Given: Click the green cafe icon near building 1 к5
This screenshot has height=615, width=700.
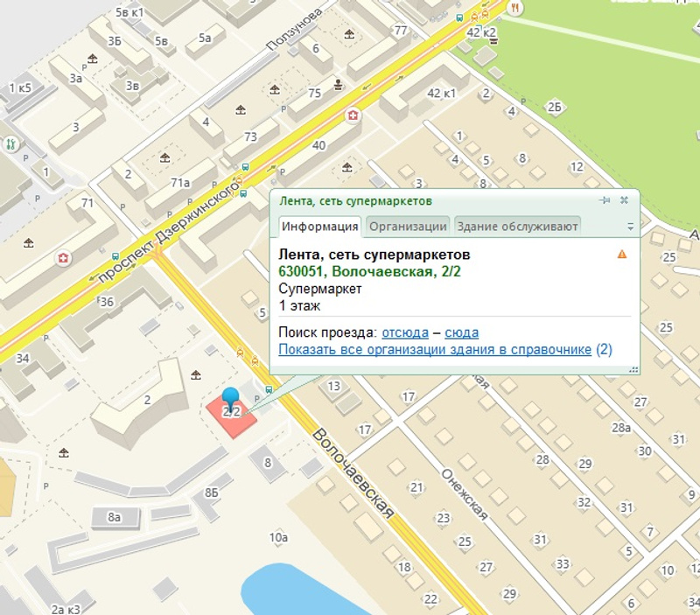Looking at the screenshot, I should click(11, 143).
